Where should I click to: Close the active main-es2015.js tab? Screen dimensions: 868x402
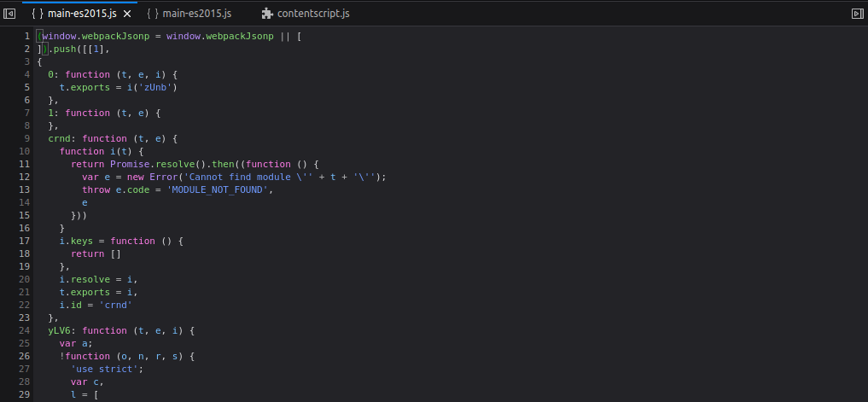pyautogui.click(x=126, y=14)
